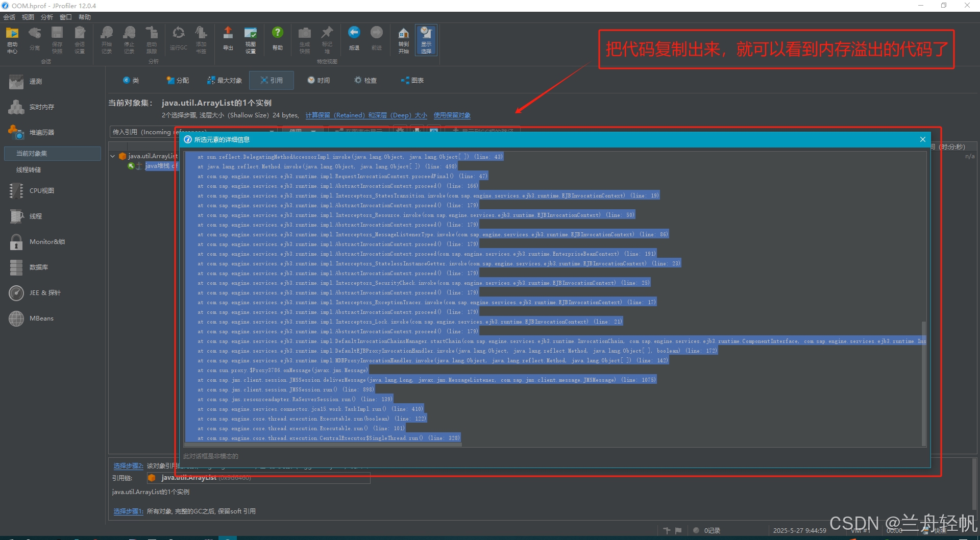This screenshot has height=540, width=980.
Task: Click the 0记录 recording indicator
Action: tap(707, 531)
